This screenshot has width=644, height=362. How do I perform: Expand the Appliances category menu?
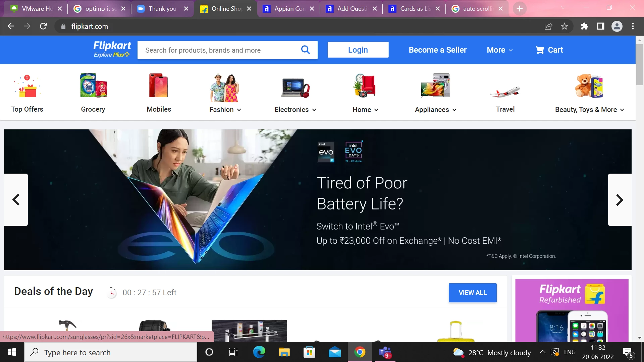435,110
